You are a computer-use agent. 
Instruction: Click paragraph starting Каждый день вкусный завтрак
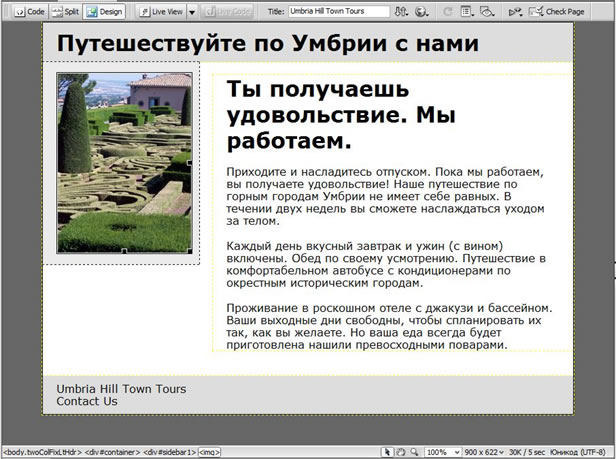tap(386, 264)
